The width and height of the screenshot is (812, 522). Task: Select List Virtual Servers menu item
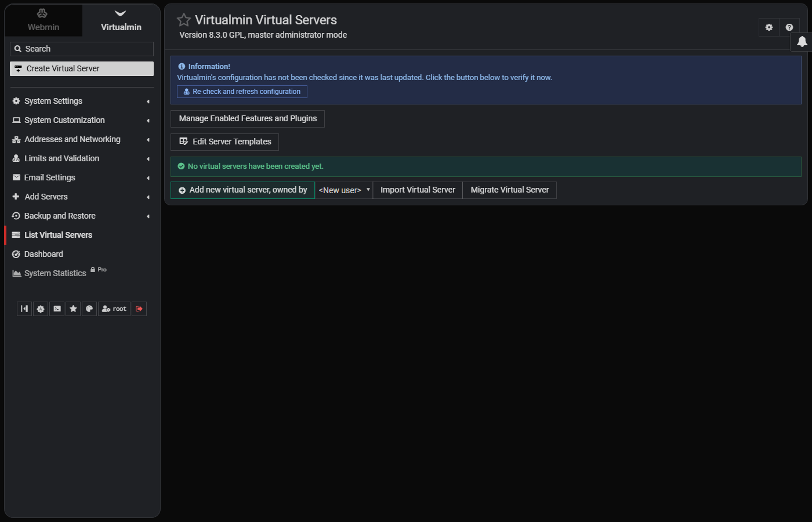pos(82,235)
